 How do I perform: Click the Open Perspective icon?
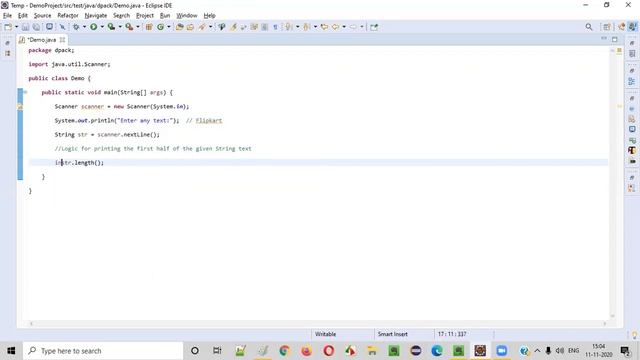point(607,27)
